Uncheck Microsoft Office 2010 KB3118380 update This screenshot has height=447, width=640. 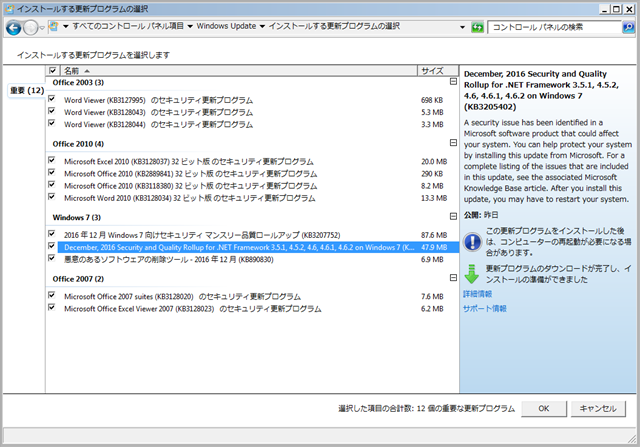tap(52, 185)
